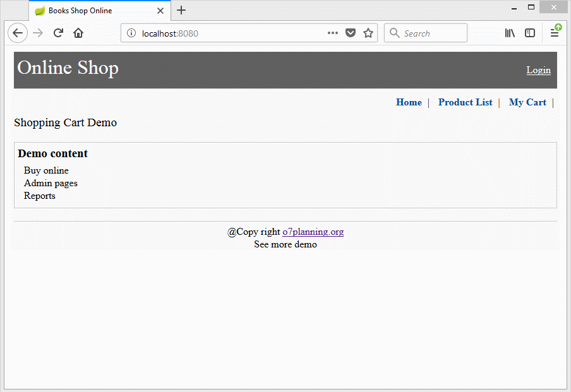Open the Library bookshelf icon
This screenshot has height=392, width=571.
tap(510, 33)
